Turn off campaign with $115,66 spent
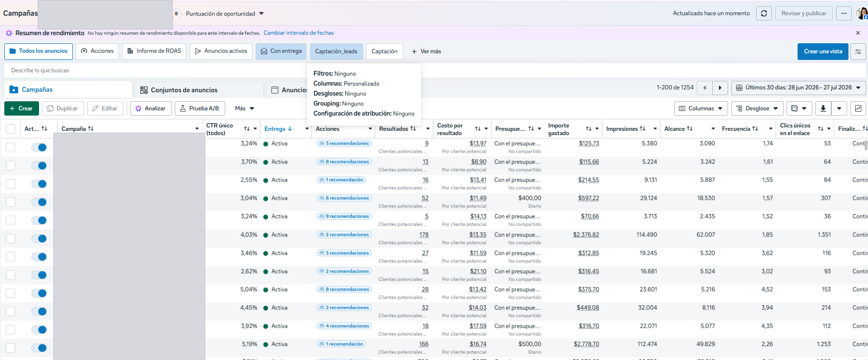Screen dimensions: 868x360 pos(39,165)
